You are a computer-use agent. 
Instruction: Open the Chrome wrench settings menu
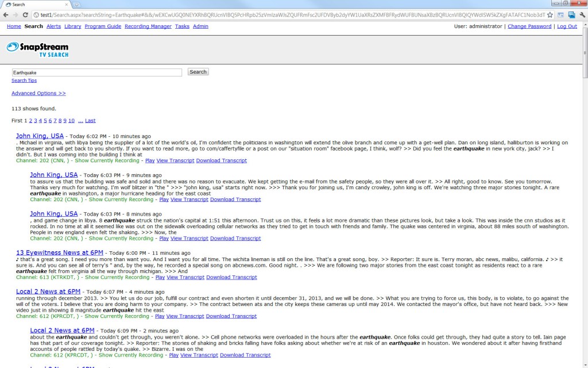click(581, 15)
